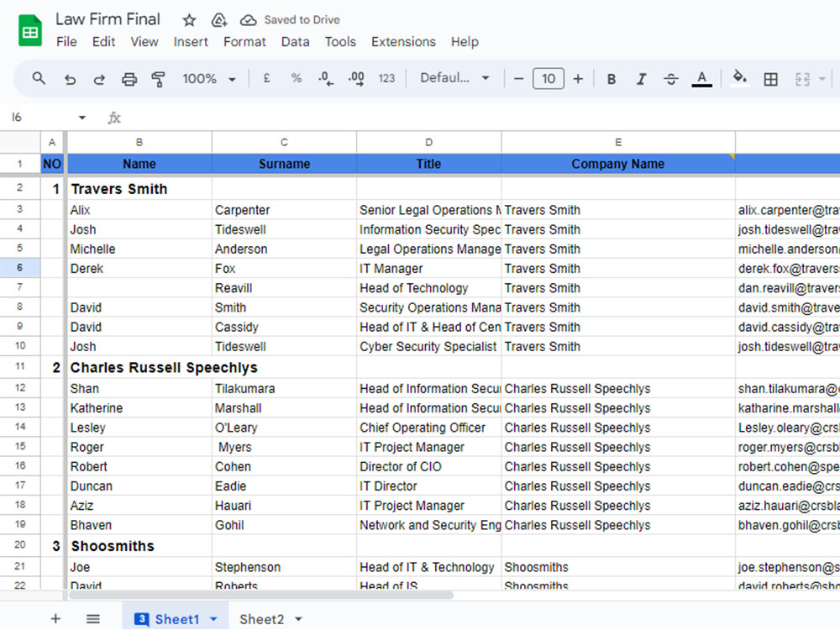Select the cell containing Derek
Viewport: 840px width, 630px height.
[139, 269]
